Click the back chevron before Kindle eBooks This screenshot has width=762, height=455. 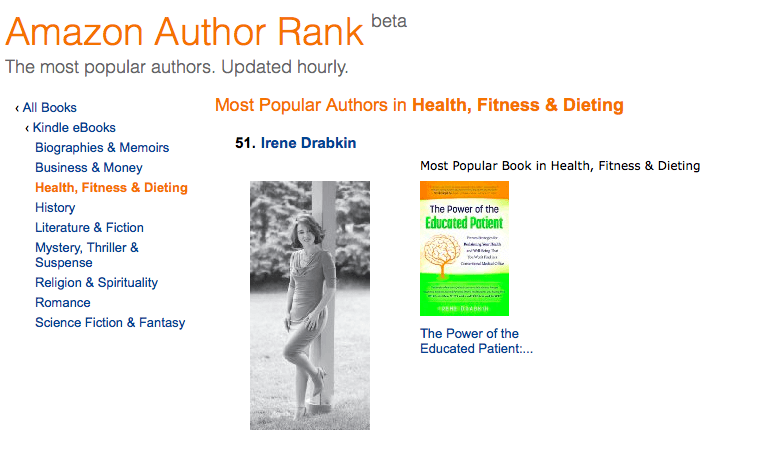[27, 128]
